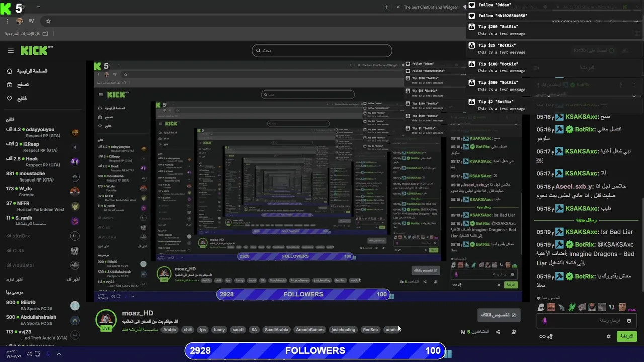Select the green leaf emote in the quick emotes
This screenshot has height=362, width=644.
572,307
